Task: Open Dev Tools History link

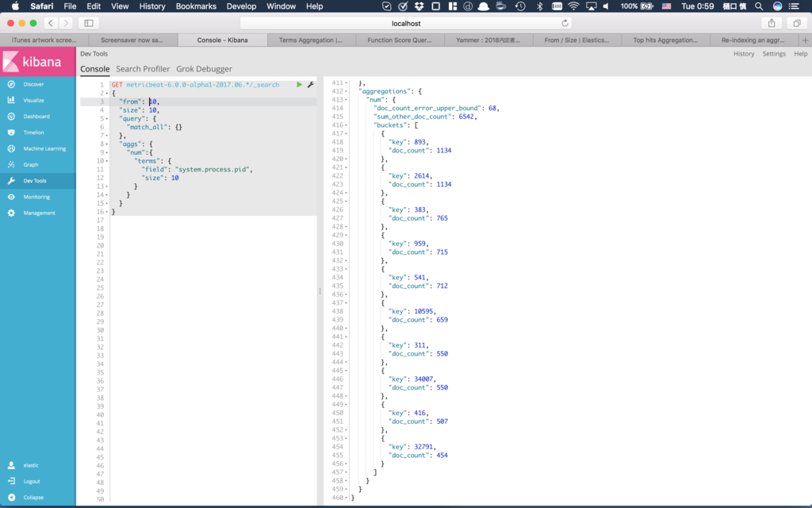Action: (744, 54)
